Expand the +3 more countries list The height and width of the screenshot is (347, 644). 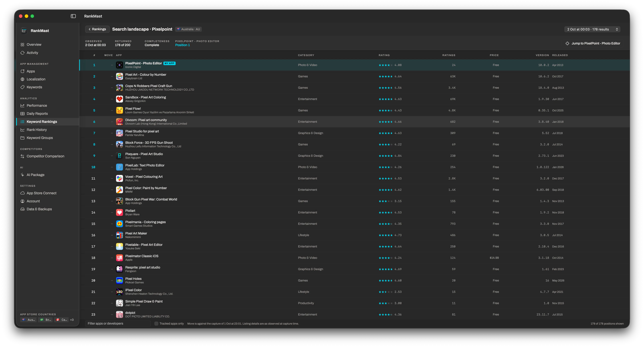coord(72,320)
